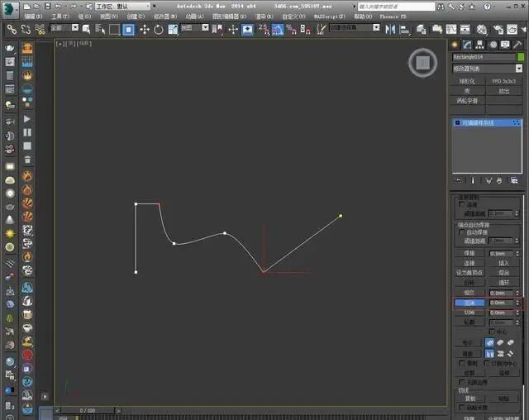529x420 pixels.
Task: Enable the 以轴为中心 checkbox
Action: 487,363
